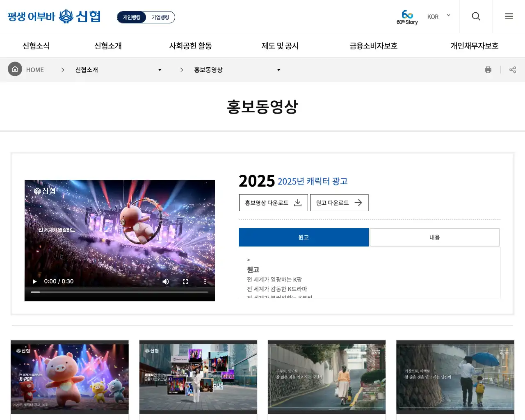
Task: Open blue umbrella video thumbnail
Action: coord(455,377)
